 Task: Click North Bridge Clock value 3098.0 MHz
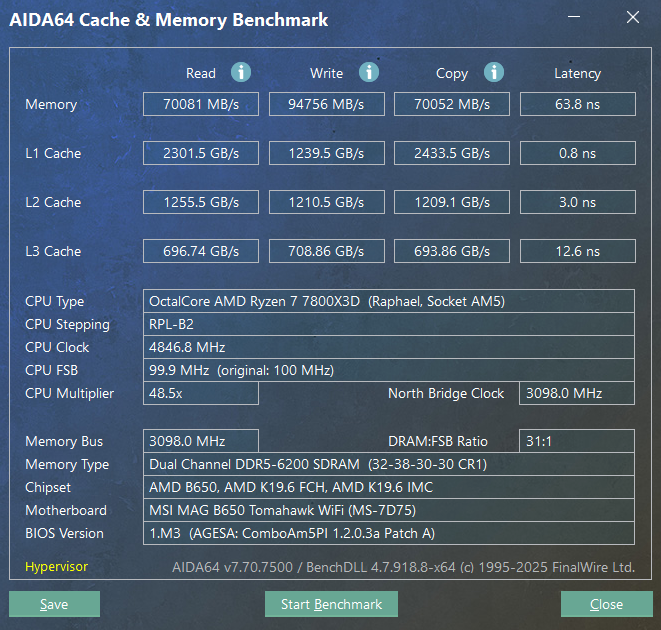[x=577, y=393]
